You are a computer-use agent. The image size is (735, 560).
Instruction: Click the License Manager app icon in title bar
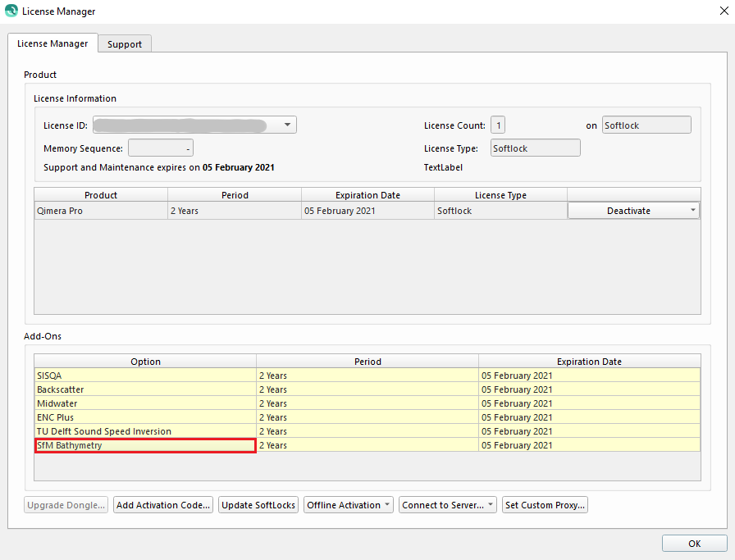click(x=11, y=11)
